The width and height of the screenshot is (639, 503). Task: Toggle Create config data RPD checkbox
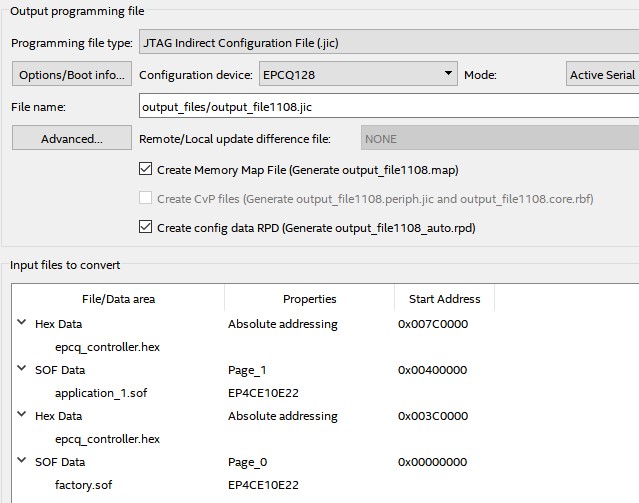tap(145, 227)
